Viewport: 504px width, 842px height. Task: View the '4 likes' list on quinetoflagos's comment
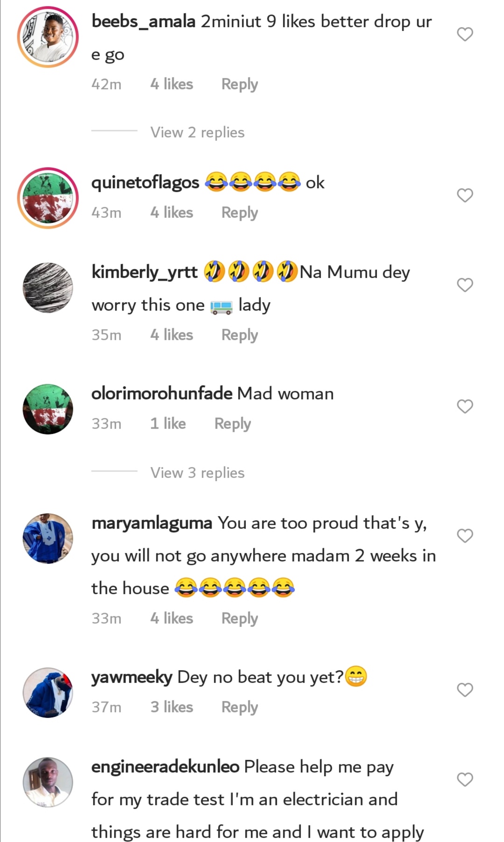pos(171,212)
